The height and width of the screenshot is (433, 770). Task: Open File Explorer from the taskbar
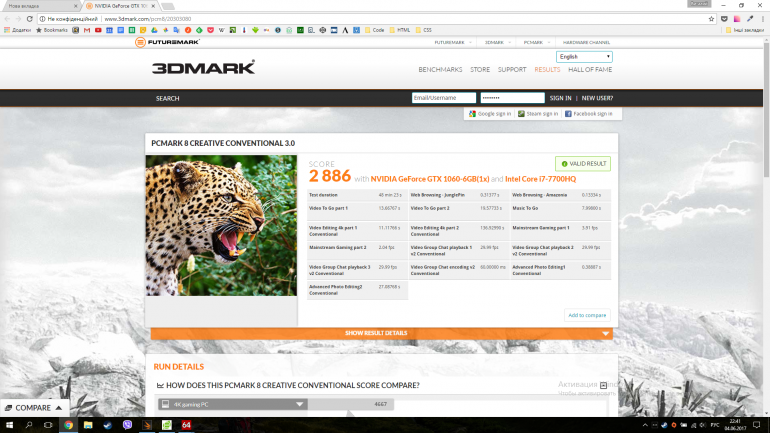click(88, 425)
